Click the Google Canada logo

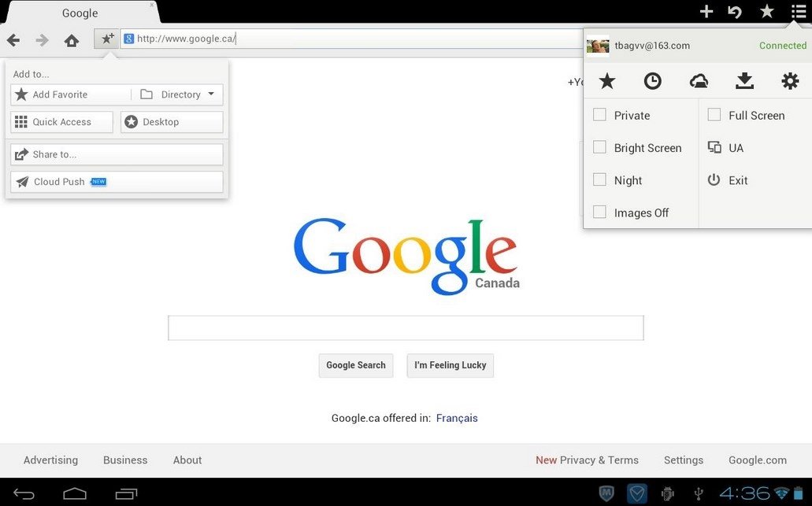[406, 256]
